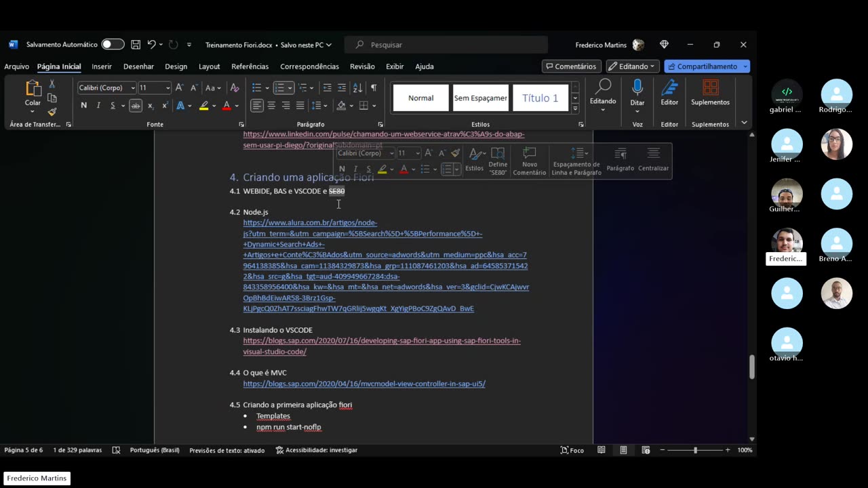Open the ribbon underline style dropdown arrow
868x488 pixels.
coord(122,106)
